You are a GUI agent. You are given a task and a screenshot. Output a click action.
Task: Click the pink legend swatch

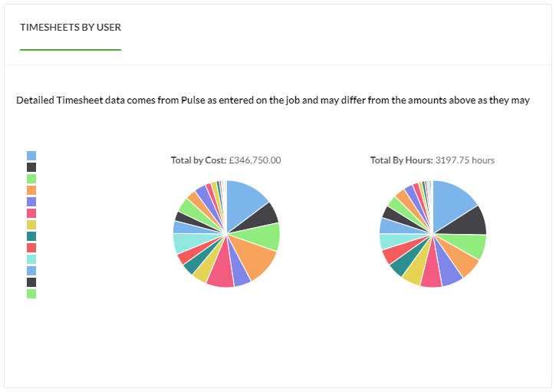coord(31,213)
